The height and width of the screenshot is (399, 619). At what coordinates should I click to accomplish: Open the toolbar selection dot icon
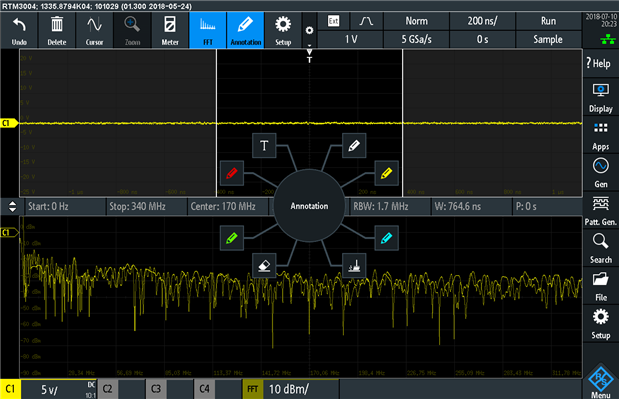point(310,30)
